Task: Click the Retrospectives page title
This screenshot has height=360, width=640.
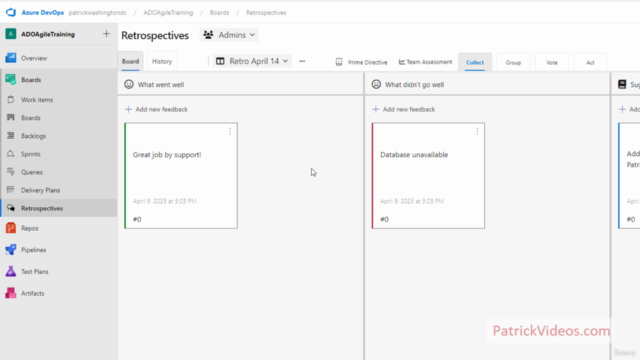Action: [x=155, y=36]
